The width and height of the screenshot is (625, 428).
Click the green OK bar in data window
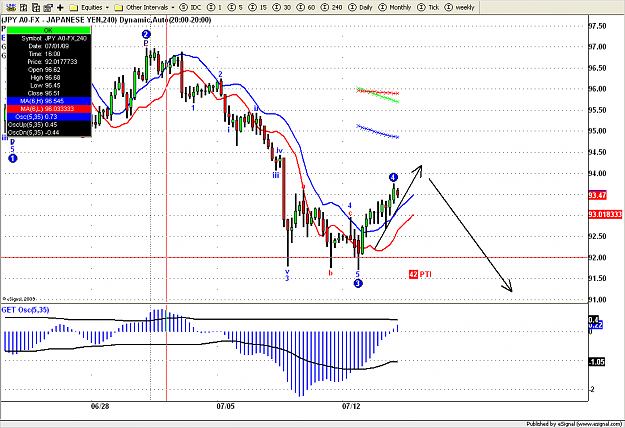[48, 30]
